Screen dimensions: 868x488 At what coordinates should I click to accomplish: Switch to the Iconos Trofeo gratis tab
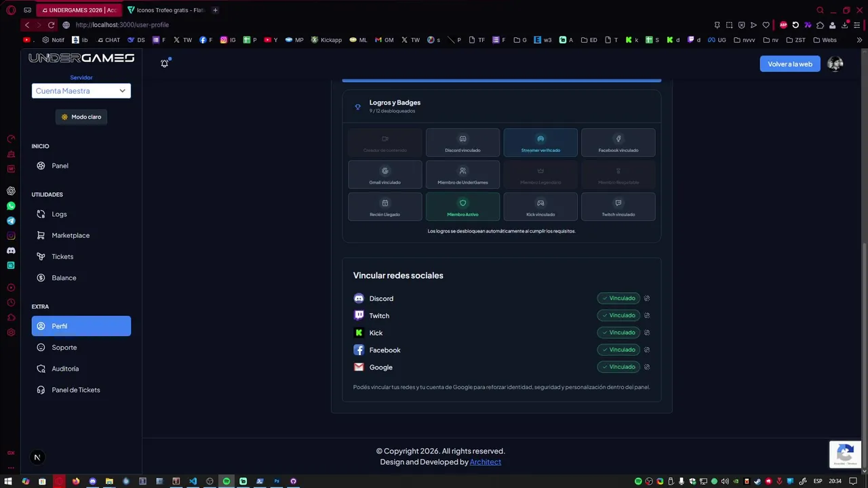[166, 10]
